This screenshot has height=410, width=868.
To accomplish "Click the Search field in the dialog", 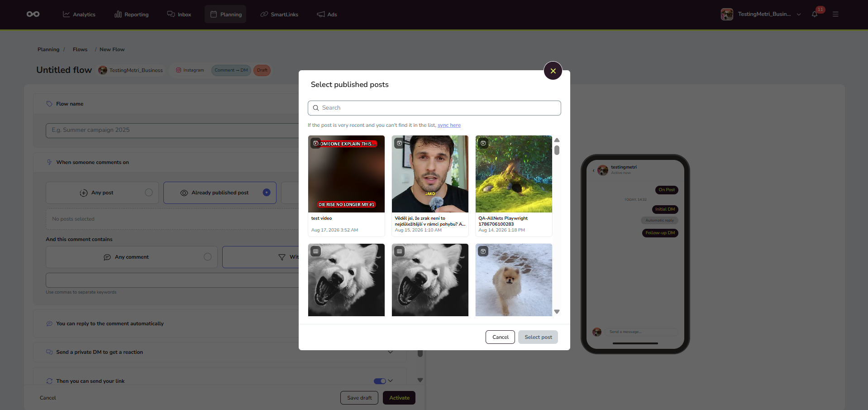I will coord(434,108).
